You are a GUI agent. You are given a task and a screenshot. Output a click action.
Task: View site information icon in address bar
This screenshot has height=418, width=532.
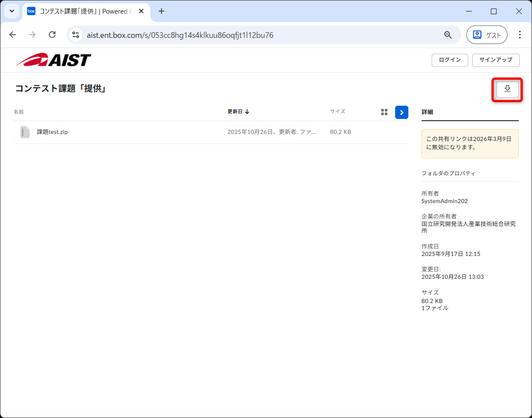click(76, 35)
